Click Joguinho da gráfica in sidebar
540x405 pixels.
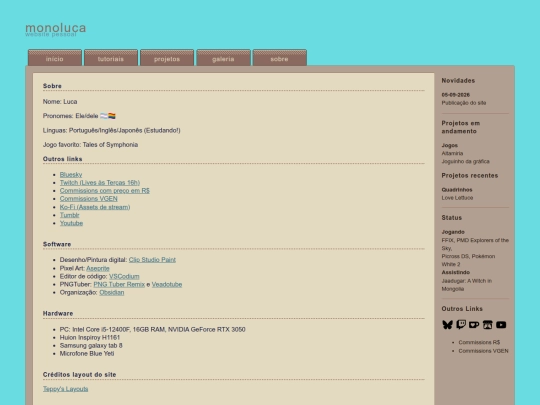tap(466, 161)
